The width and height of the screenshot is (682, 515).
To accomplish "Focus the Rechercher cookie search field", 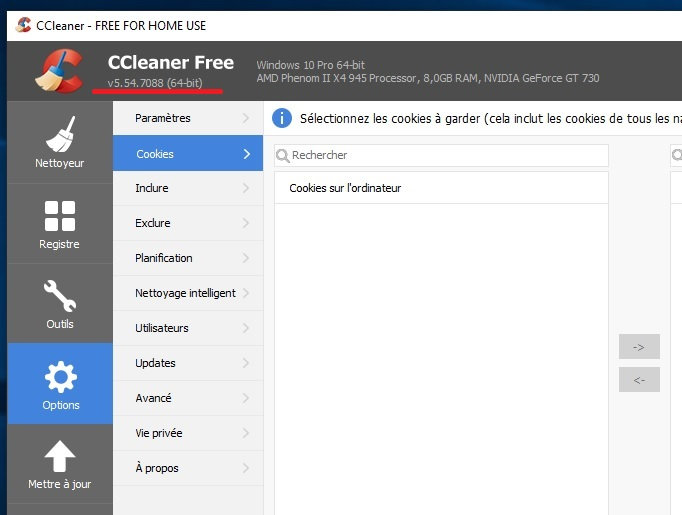I will (441, 155).
